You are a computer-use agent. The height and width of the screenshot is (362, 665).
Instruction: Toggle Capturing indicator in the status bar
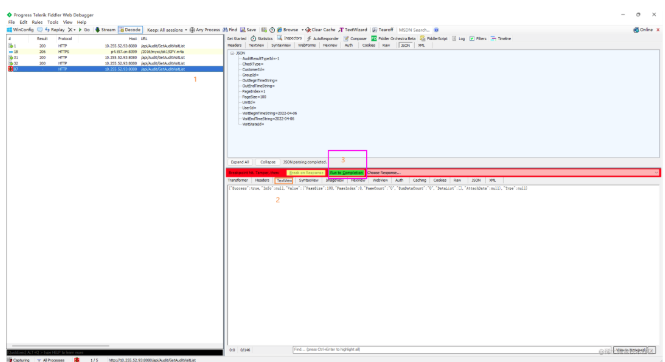pos(18,360)
